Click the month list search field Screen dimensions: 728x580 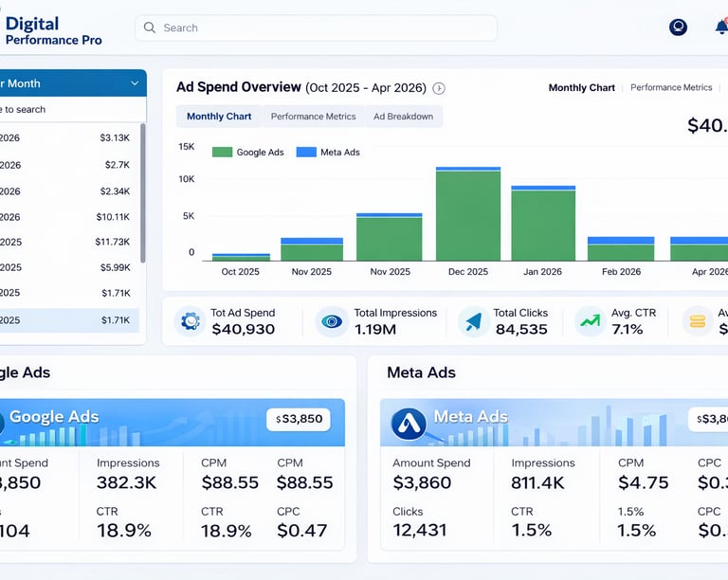click(x=72, y=110)
